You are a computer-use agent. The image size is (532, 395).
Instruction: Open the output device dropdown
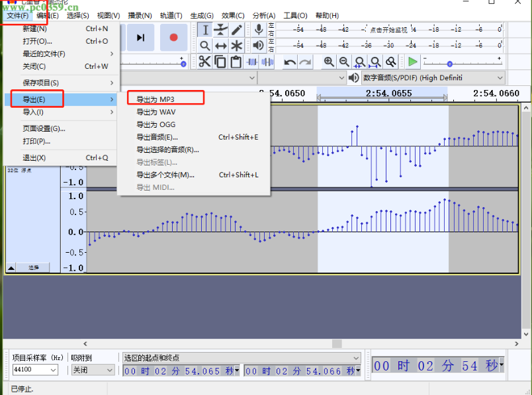click(x=433, y=77)
